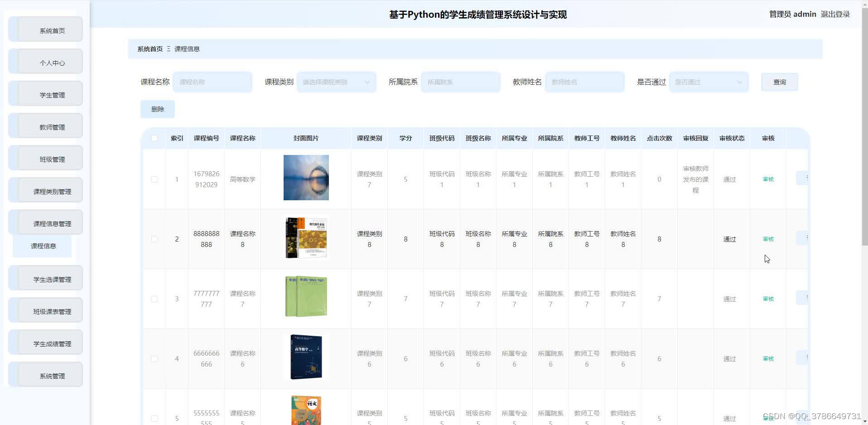Open 学生管理 sidebar menu

click(x=45, y=94)
